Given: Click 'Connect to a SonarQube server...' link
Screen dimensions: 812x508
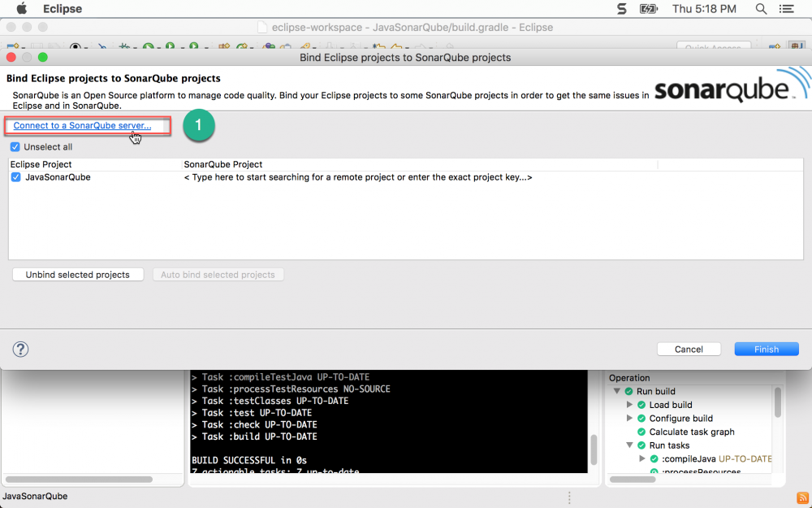Looking at the screenshot, I should tap(82, 125).
